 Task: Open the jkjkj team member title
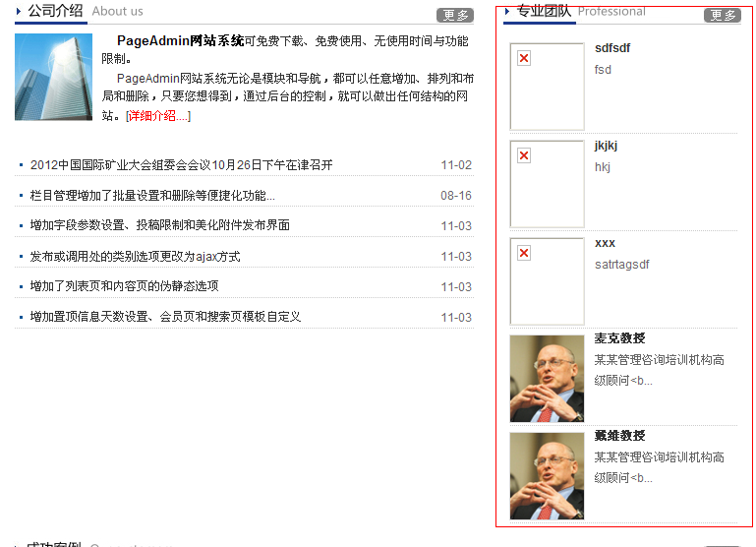point(606,146)
